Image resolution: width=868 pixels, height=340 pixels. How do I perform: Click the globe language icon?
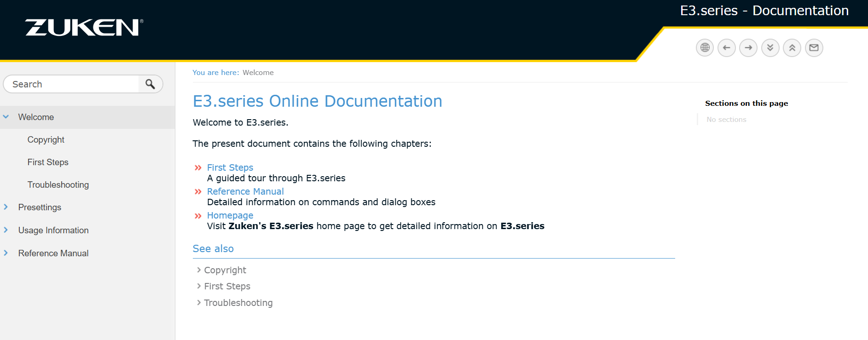click(x=705, y=47)
